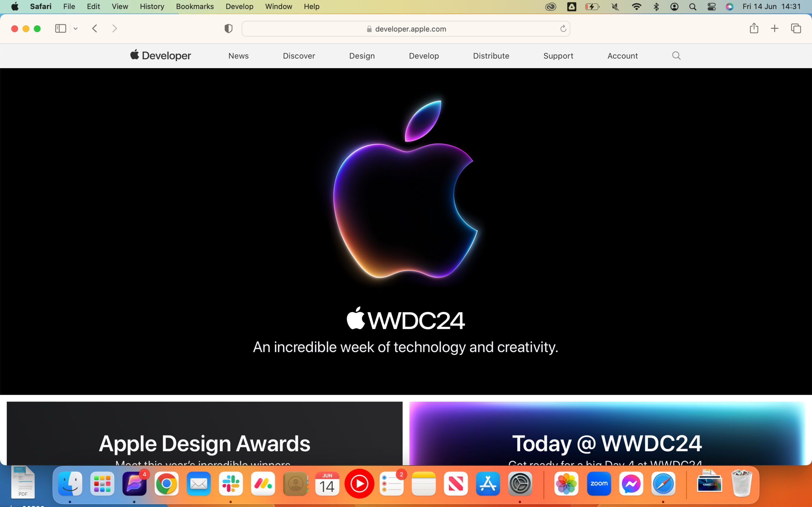The width and height of the screenshot is (812, 507).
Task: Open the History menu
Action: (152, 6)
